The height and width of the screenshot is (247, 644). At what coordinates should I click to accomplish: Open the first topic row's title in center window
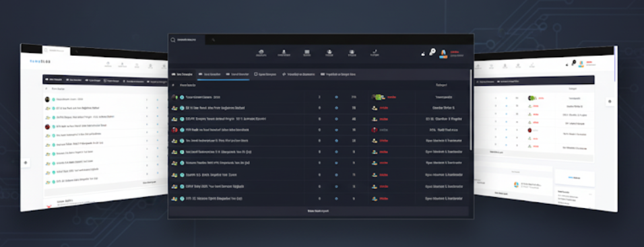pos(203,97)
